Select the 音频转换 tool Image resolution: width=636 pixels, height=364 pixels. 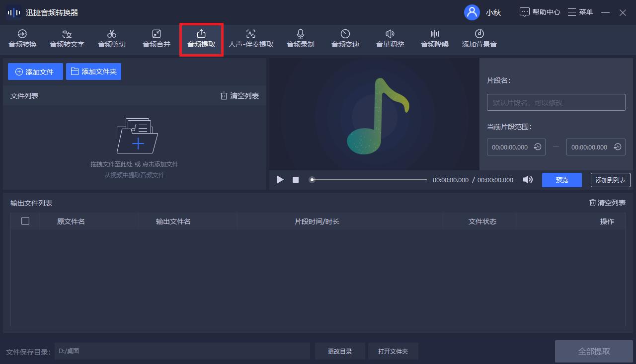(x=22, y=39)
